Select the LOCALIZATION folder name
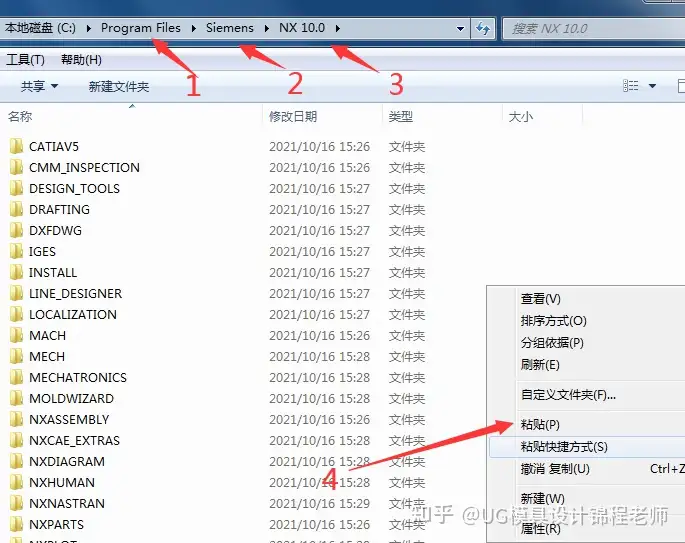The width and height of the screenshot is (685, 543). click(x=73, y=315)
